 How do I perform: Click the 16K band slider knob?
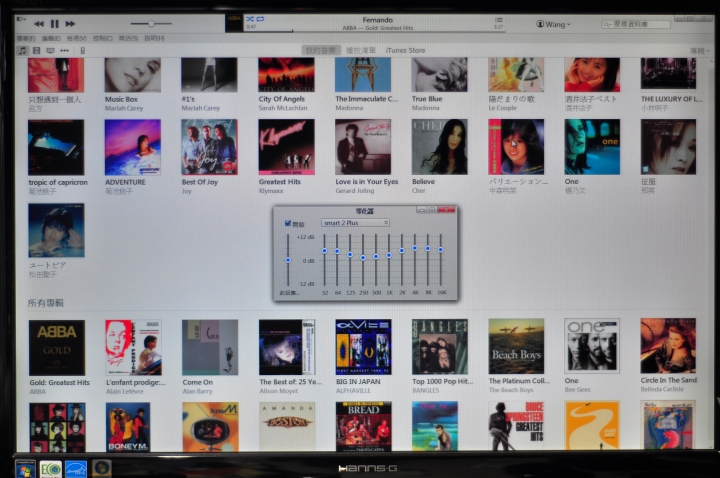pos(440,249)
